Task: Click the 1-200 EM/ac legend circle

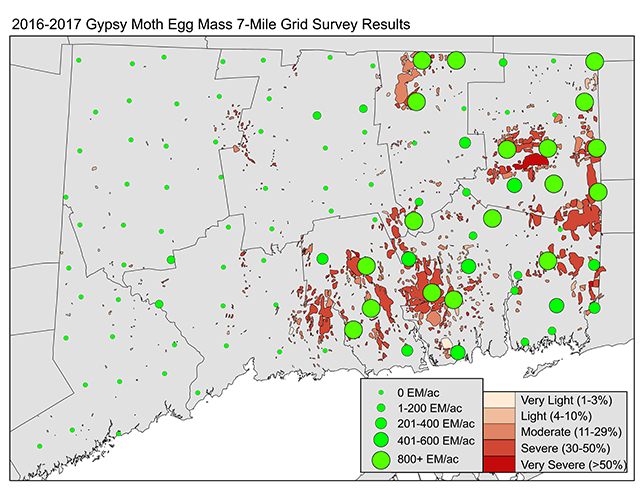Action: click(x=382, y=409)
